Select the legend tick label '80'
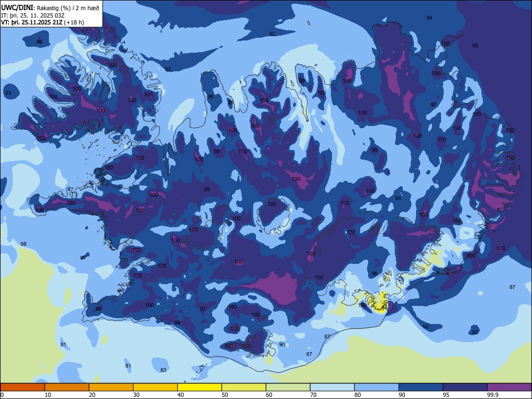 coord(358,395)
